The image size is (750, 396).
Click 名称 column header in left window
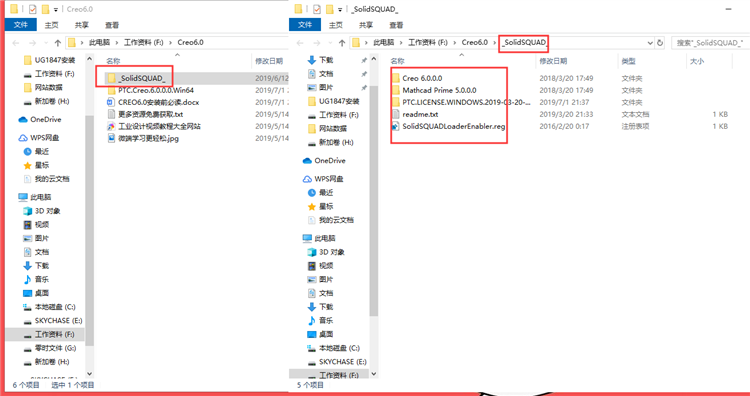click(x=113, y=61)
